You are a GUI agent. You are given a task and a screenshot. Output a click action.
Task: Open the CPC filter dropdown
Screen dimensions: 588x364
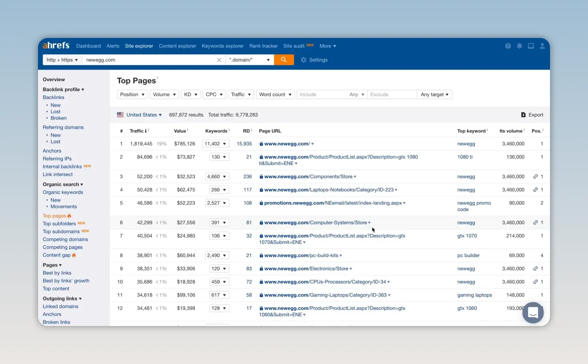coord(214,94)
